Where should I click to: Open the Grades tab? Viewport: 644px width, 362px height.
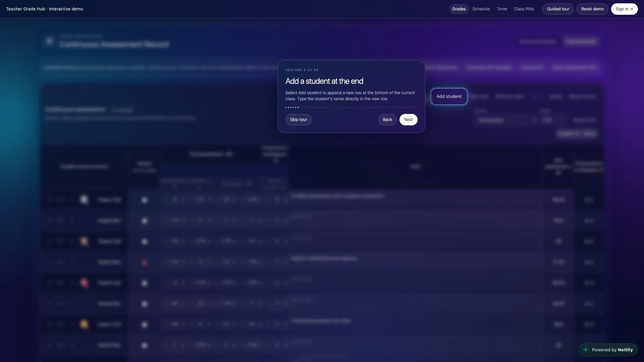point(459,9)
